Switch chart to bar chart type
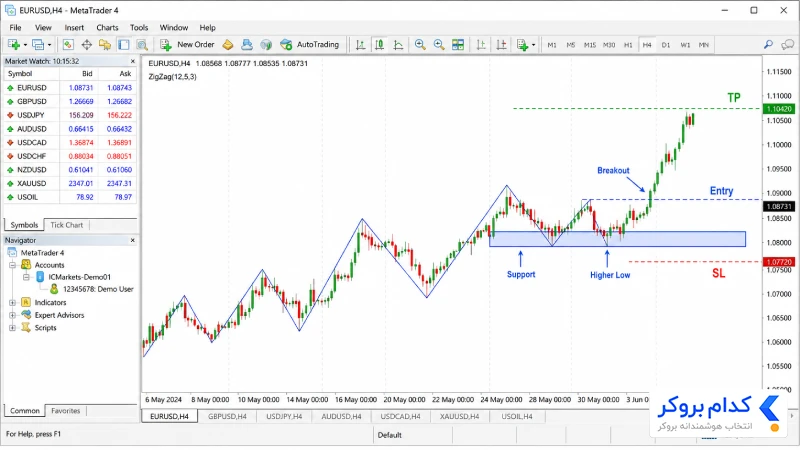 [360, 45]
